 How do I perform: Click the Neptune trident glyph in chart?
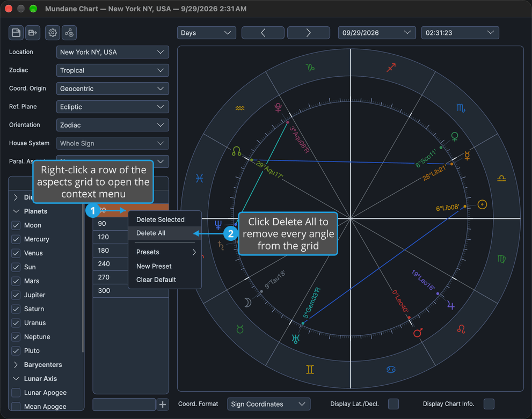[218, 224]
